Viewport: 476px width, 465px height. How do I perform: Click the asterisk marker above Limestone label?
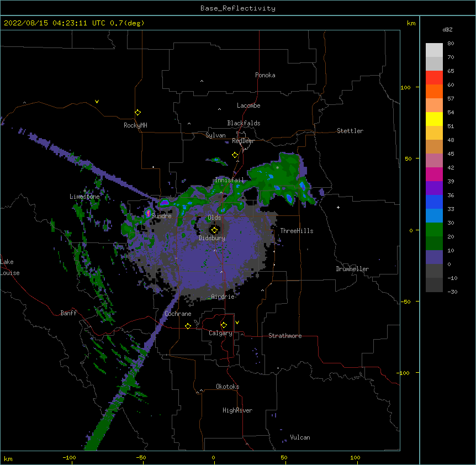[84, 191]
